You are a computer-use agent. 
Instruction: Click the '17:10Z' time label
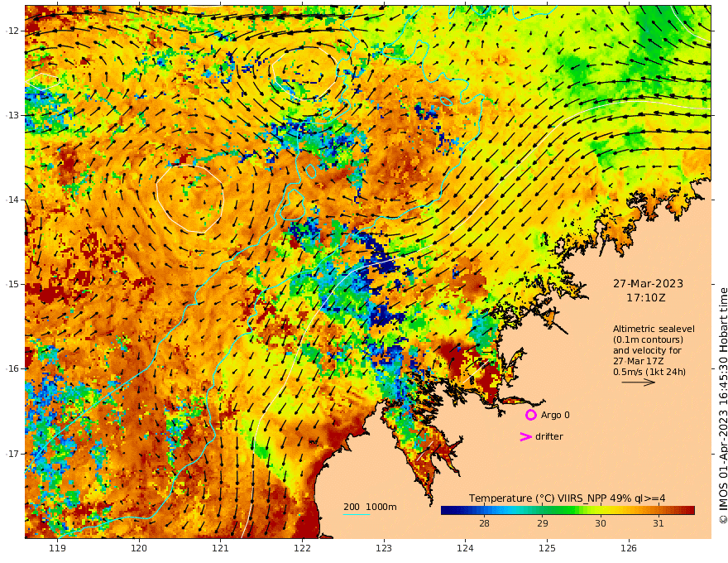[646, 297]
